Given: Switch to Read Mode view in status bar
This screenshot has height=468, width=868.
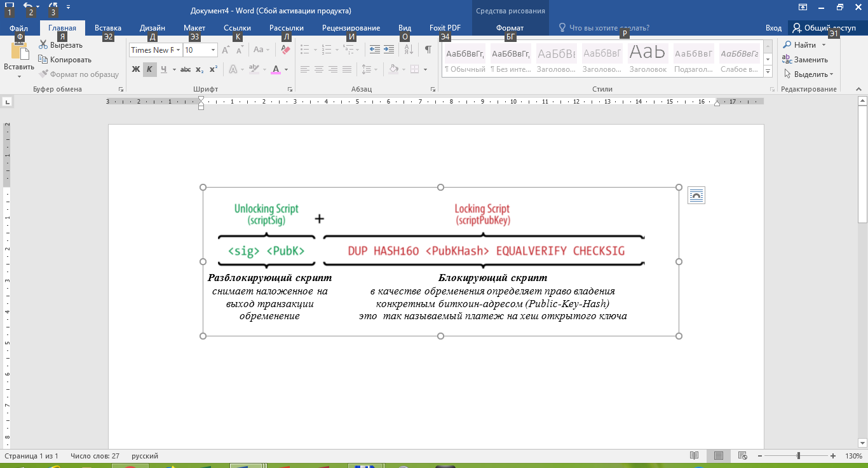Looking at the screenshot, I should [x=695, y=456].
